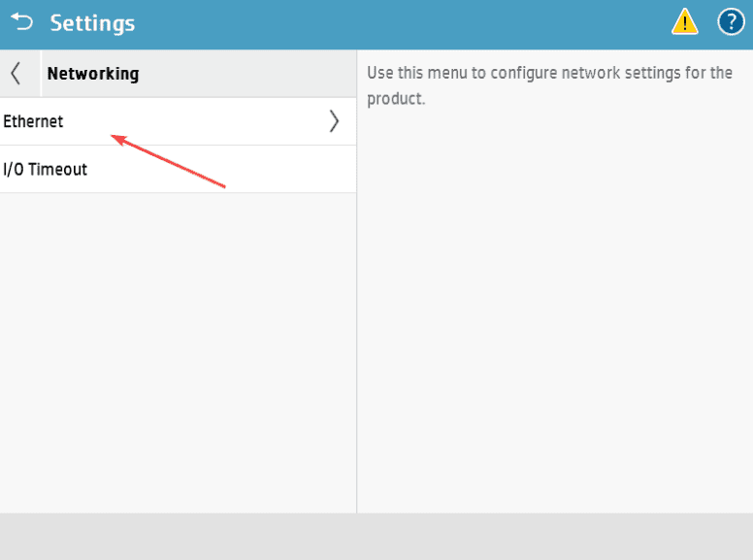This screenshot has width=753, height=560.
Task: Expand Ethernet using its right chevron
Action: point(335,121)
